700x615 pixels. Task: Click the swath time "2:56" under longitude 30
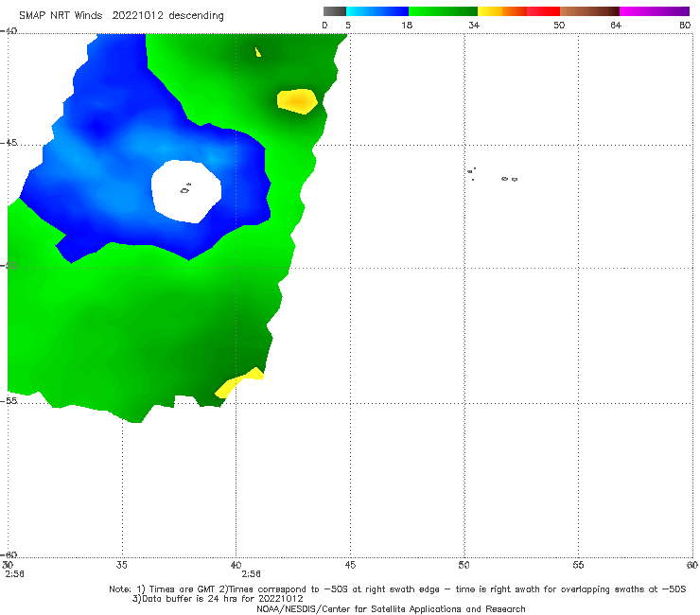(14, 574)
